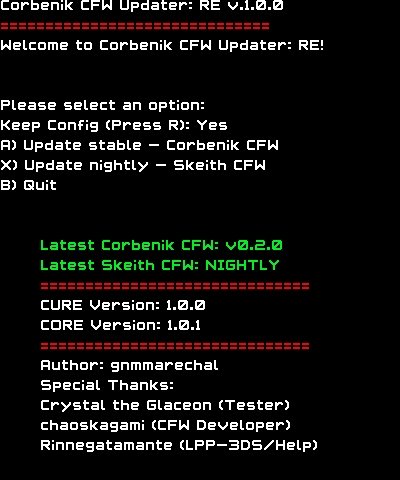
Task: Click the chaoskagami (CFW Developer) credit
Action: 166,426
